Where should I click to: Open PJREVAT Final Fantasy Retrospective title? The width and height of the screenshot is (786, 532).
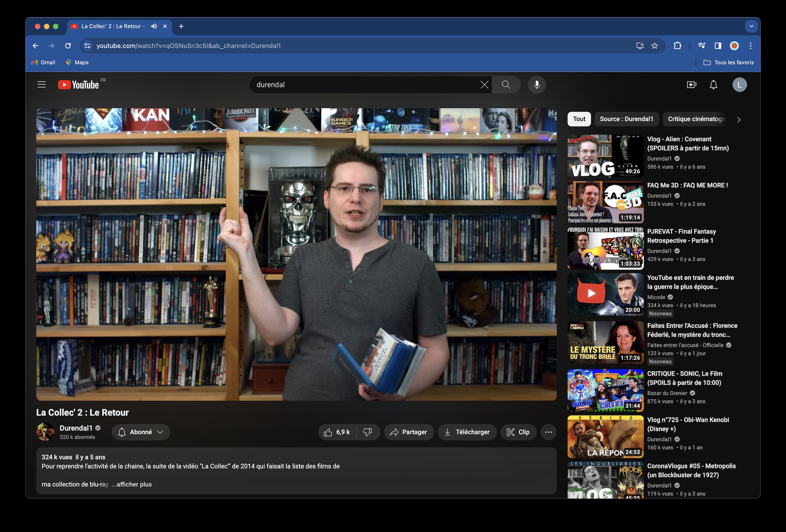[682, 236]
